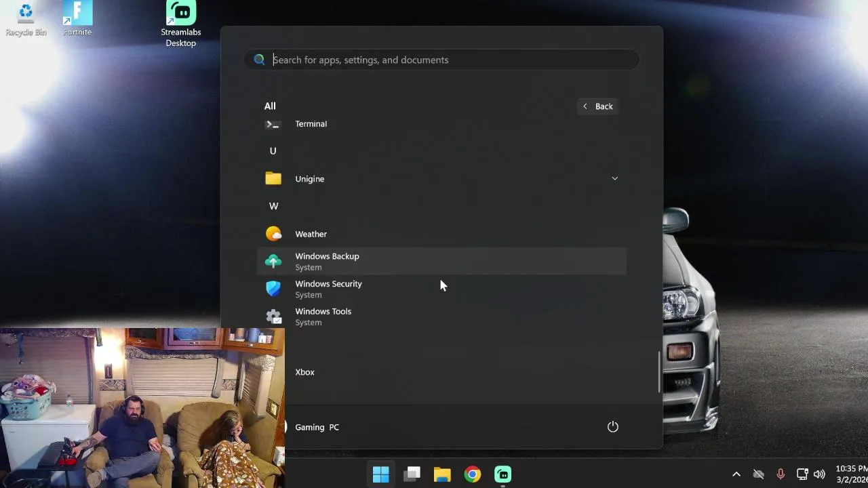
Task: Expand Unigine folder with chevron
Action: click(x=615, y=179)
